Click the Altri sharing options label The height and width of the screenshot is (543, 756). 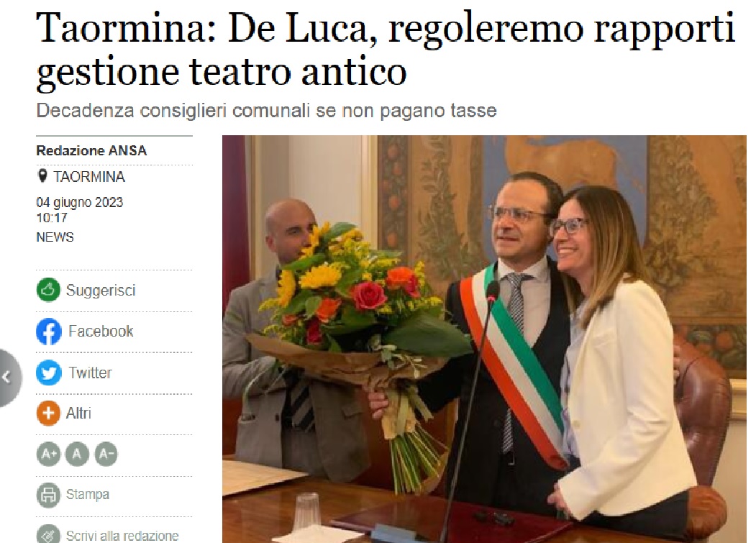tap(78, 414)
